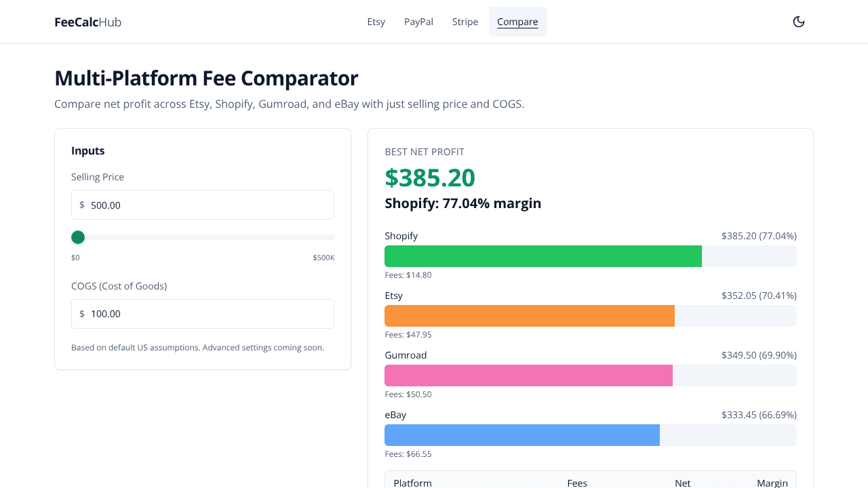This screenshot has height=488, width=868.
Task: Click the 'Selling Price' field label
Action: (98, 177)
